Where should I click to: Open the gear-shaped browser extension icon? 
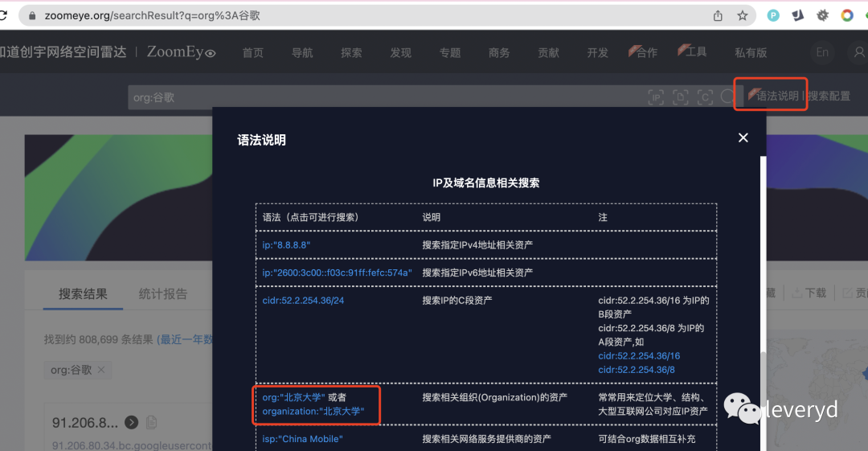[x=823, y=15]
